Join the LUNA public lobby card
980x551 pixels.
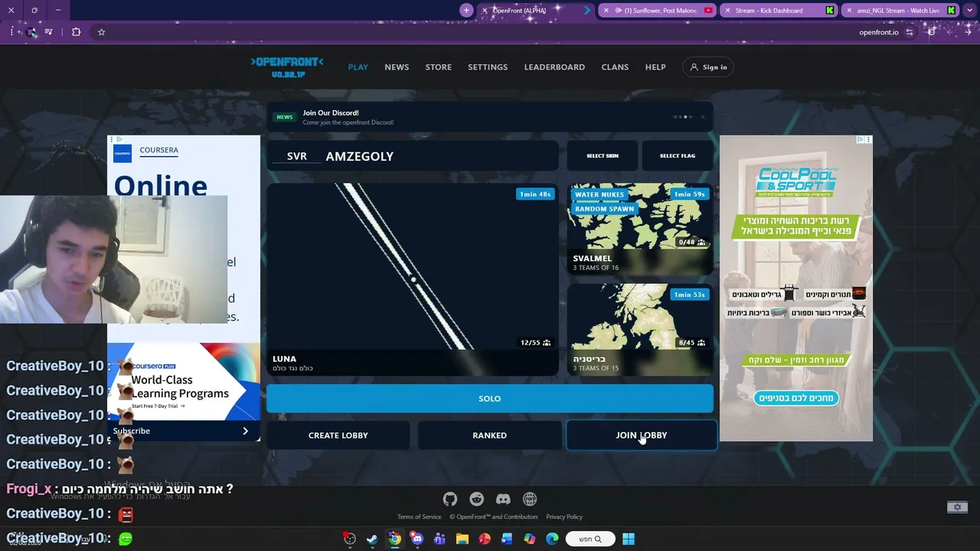(413, 279)
